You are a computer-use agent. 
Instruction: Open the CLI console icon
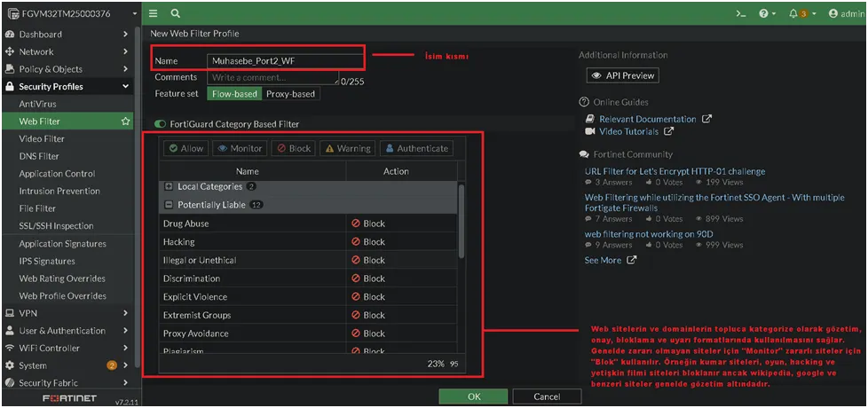click(x=741, y=14)
